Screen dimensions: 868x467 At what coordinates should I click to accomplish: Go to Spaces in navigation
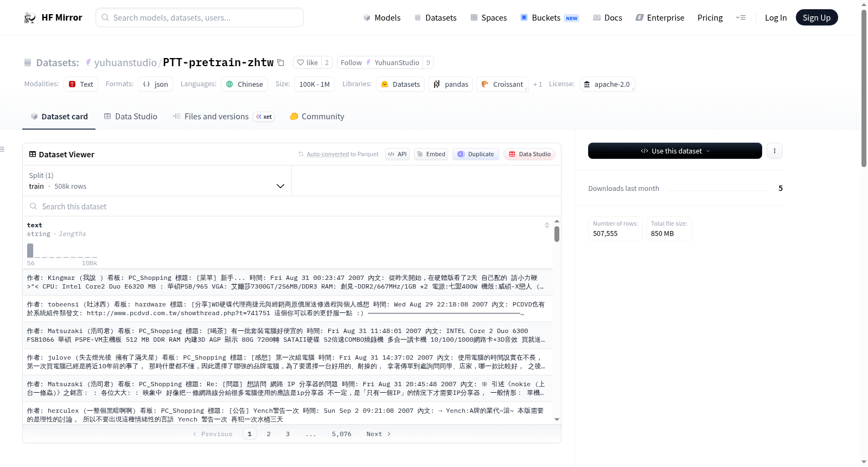tap(489, 17)
